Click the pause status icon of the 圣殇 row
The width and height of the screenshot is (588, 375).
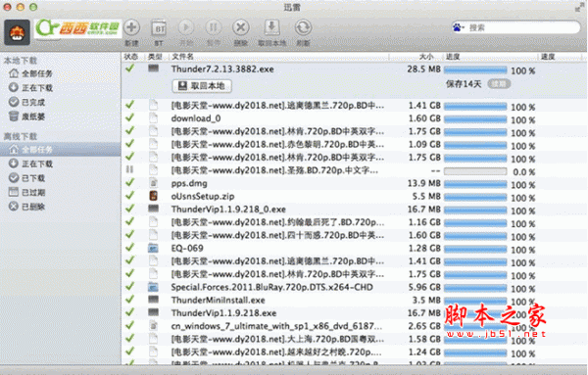coord(129,169)
